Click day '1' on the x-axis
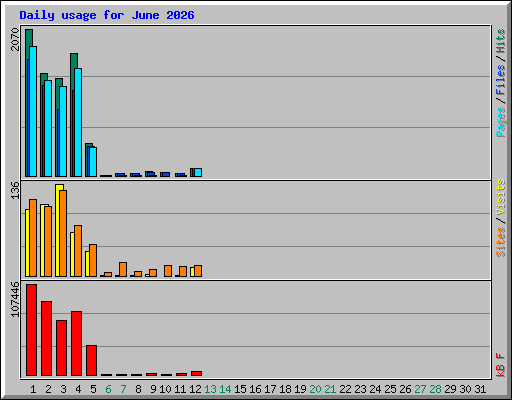The width and height of the screenshot is (512, 400). 33,389
